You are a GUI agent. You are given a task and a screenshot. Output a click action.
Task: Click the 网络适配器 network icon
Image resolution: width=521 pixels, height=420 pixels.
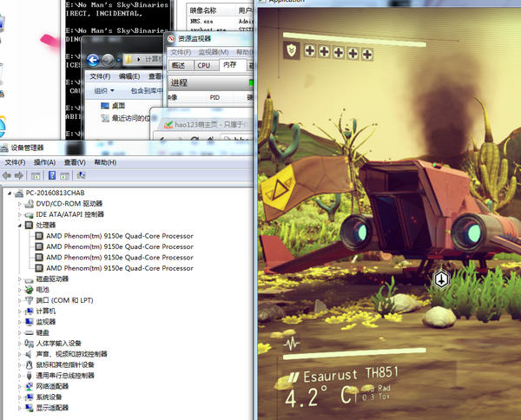pos(30,386)
